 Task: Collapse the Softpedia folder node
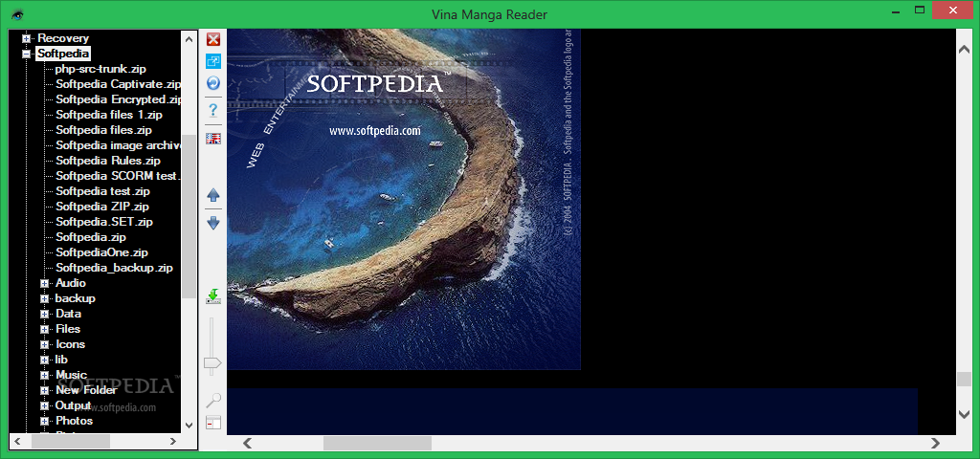coord(26,54)
